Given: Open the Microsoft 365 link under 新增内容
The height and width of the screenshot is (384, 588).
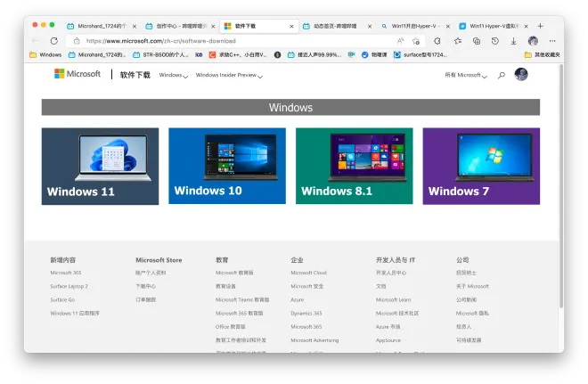Looking at the screenshot, I should [x=66, y=273].
